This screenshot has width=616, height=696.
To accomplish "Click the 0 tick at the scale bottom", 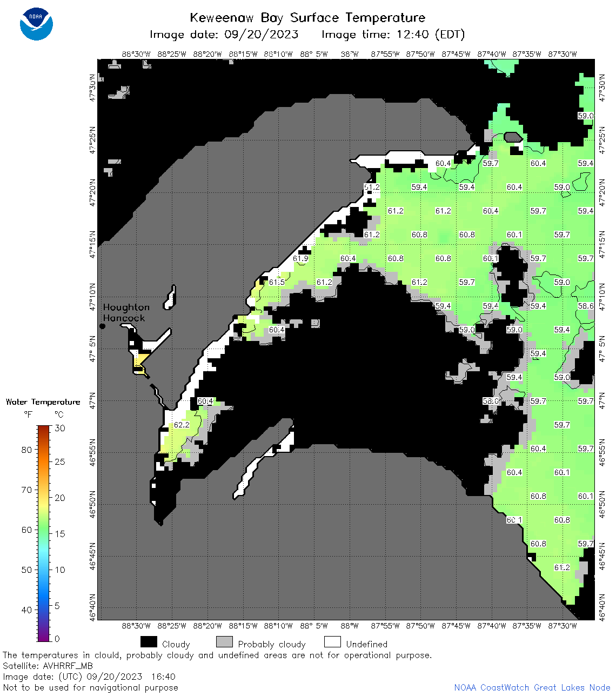I will tap(57, 639).
